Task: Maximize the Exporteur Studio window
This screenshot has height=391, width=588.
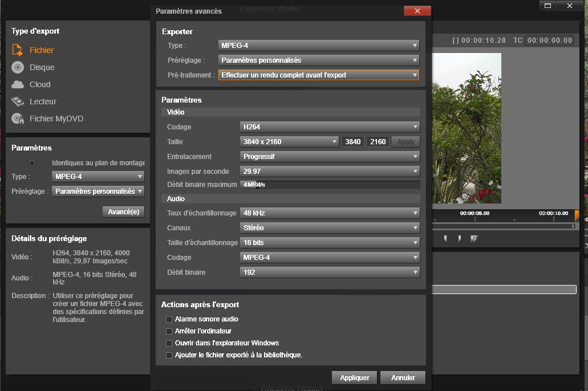Action: tap(548, 6)
